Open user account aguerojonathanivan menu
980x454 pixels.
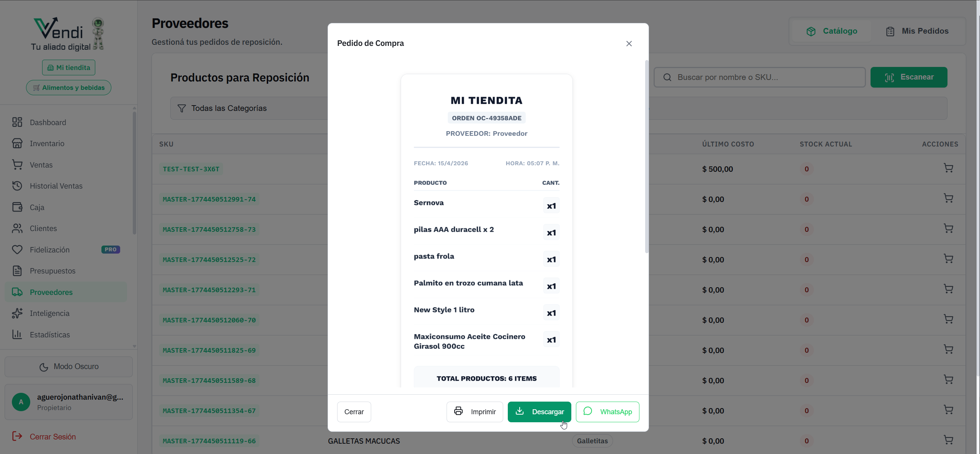[x=69, y=402]
